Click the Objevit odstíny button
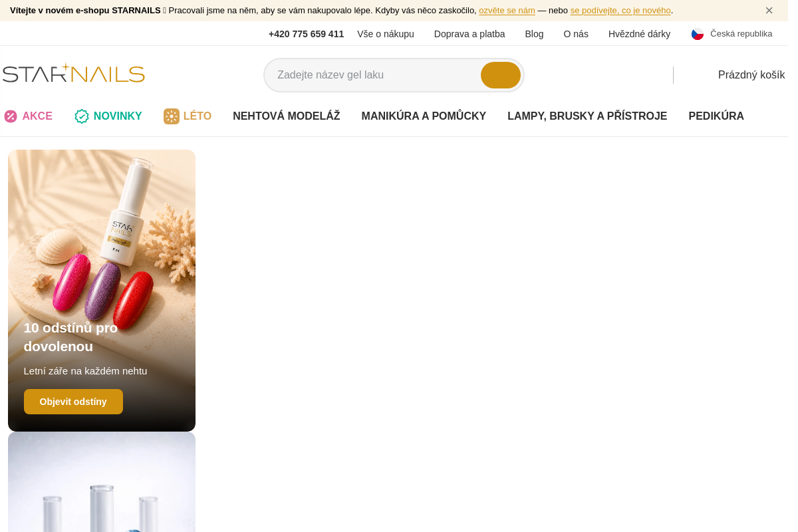 pyautogui.click(x=73, y=402)
